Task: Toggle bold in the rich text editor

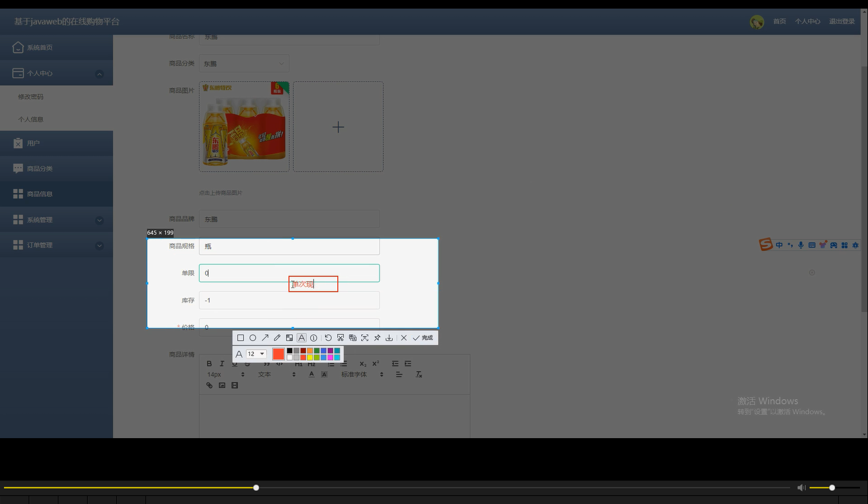Action: (209, 364)
